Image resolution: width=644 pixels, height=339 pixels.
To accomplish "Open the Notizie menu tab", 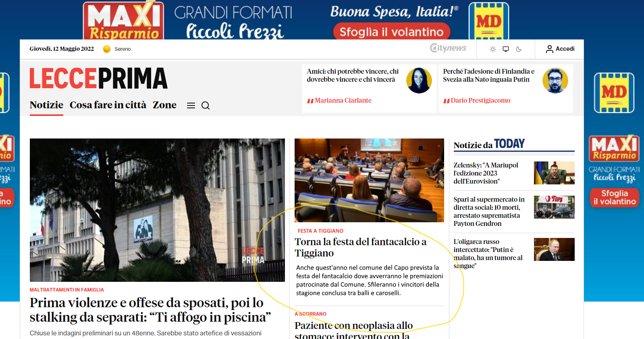I will point(46,105).
